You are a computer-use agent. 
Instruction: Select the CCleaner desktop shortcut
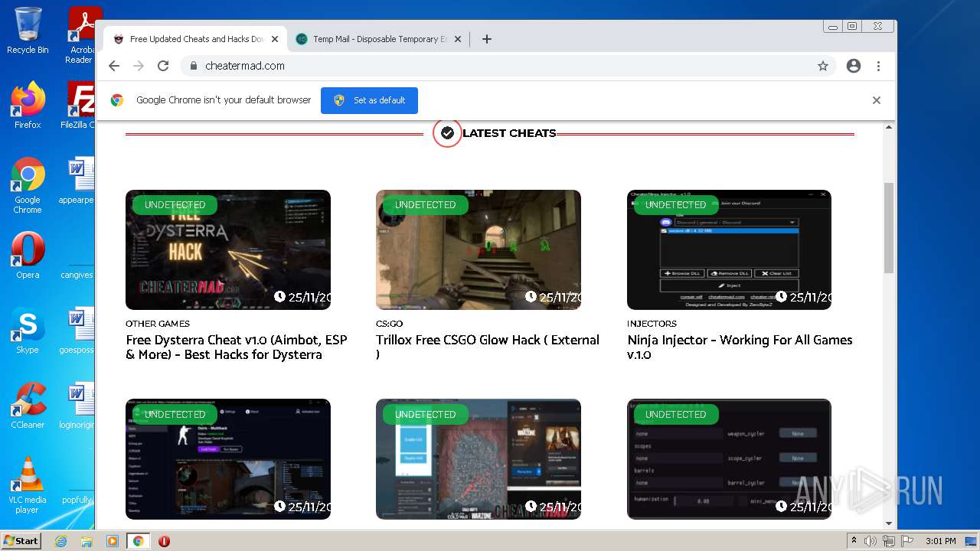[28, 406]
